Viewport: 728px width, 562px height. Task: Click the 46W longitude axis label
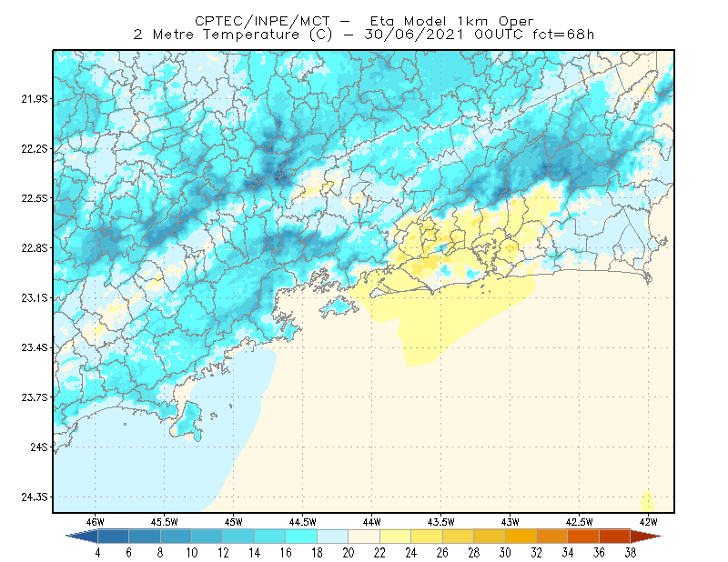pyautogui.click(x=96, y=522)
